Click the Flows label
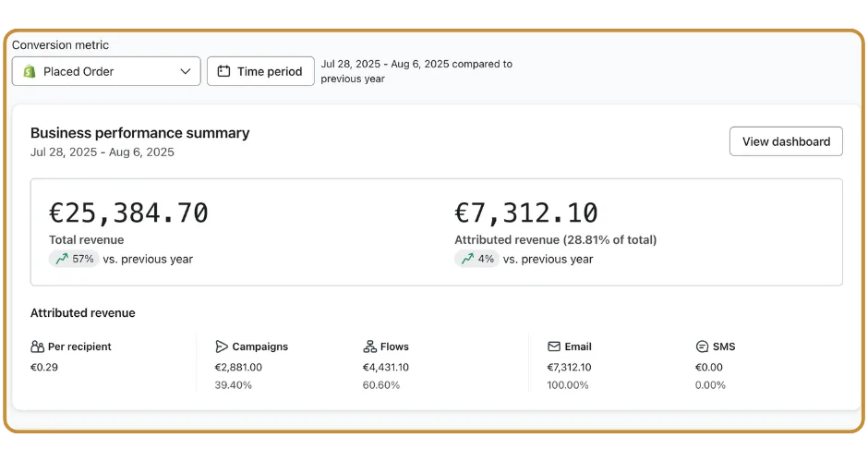 tap(394, 346)
